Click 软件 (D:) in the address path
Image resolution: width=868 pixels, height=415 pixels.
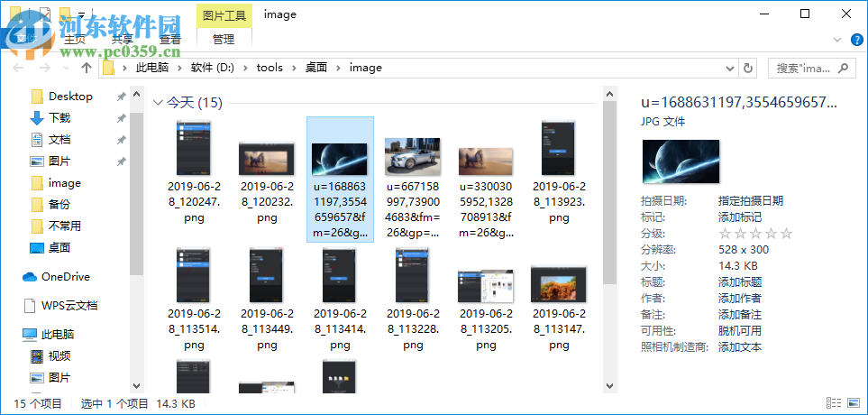tap(213, 68)
